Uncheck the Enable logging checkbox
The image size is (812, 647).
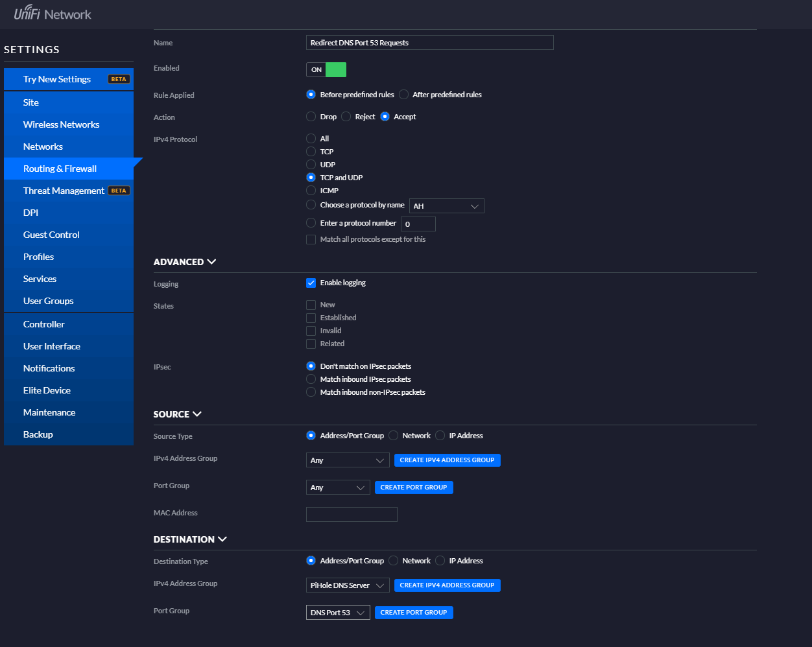click(x=311, y=283)
